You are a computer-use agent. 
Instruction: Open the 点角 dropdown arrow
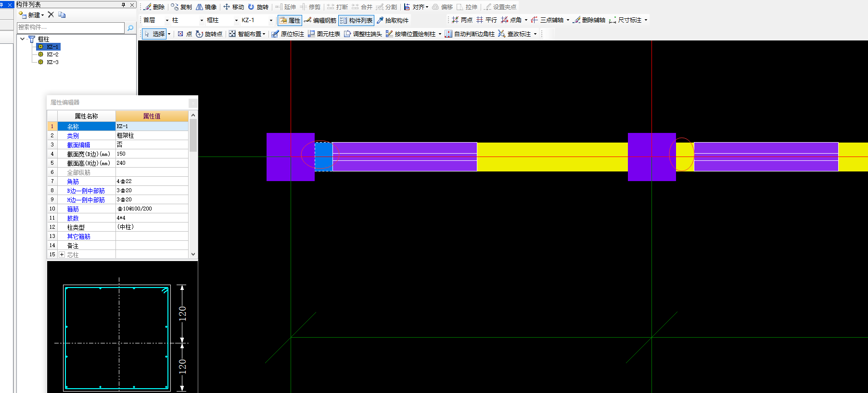pyautogui.click(x=526, y=20)
